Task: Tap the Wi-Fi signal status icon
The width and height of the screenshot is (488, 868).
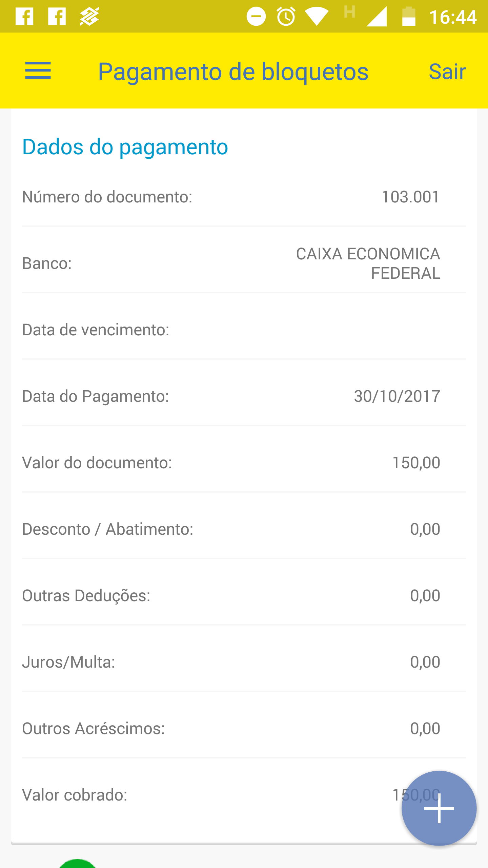Action: (x=317, y=16)
